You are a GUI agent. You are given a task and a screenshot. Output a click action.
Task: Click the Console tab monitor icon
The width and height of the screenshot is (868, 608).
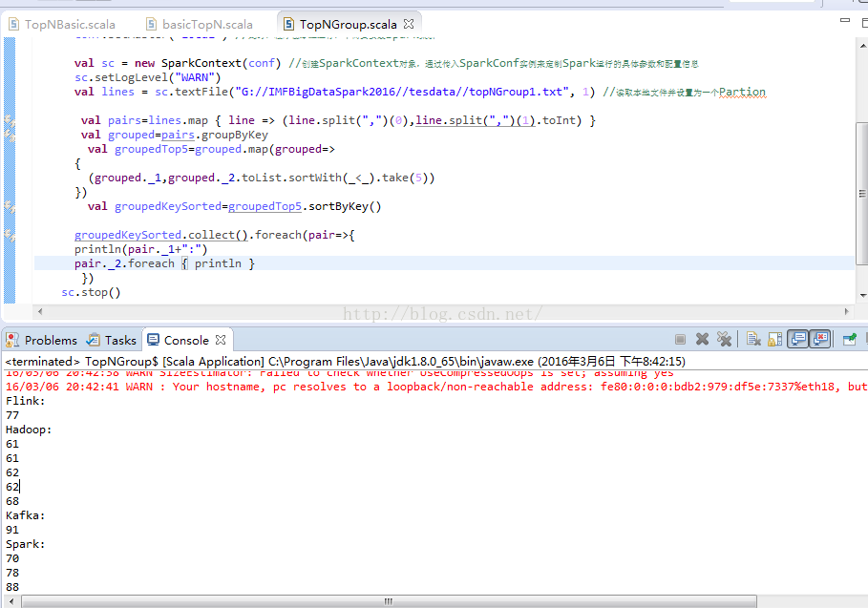[154, 340]
